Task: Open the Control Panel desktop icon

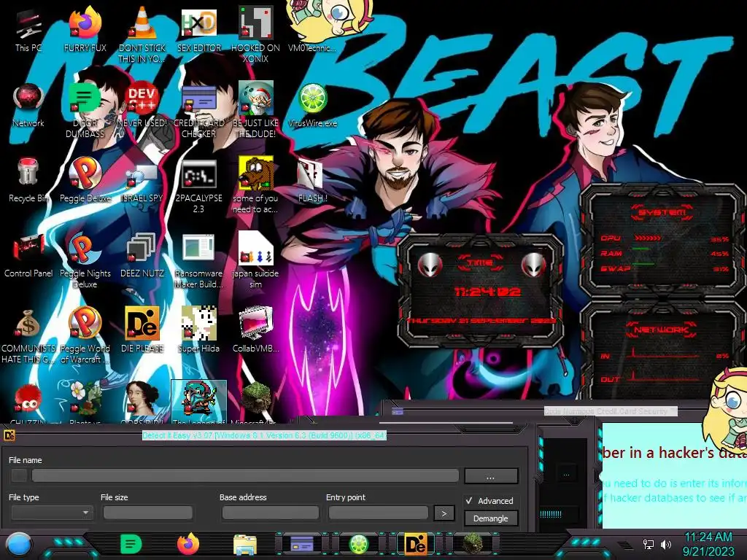Action: tap(28, 255)
